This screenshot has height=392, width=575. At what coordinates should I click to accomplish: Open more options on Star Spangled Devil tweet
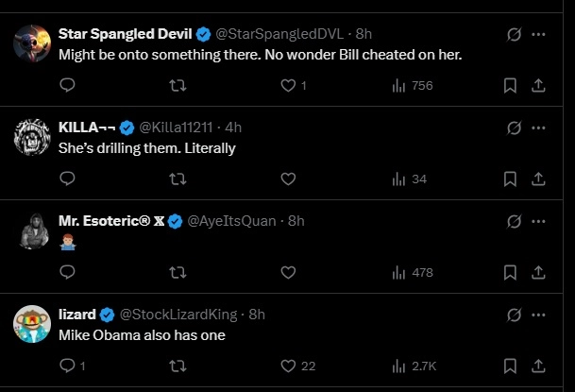539,34
